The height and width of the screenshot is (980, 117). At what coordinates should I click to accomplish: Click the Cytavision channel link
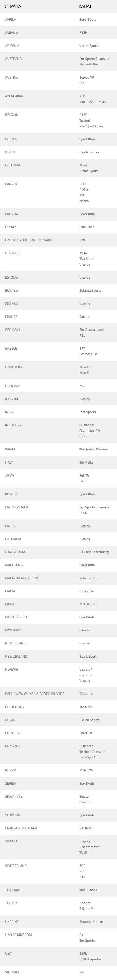pyautogui.click(x=87, y=227)
